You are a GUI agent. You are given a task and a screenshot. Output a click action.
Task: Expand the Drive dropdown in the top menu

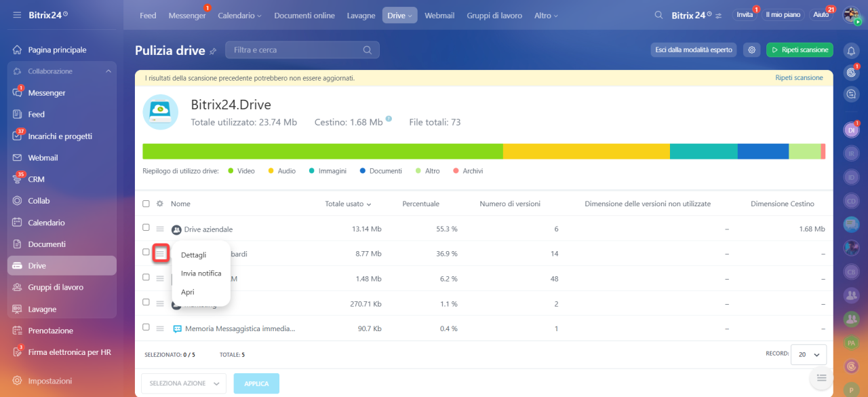pyautogui.click(x=400, y=15)
